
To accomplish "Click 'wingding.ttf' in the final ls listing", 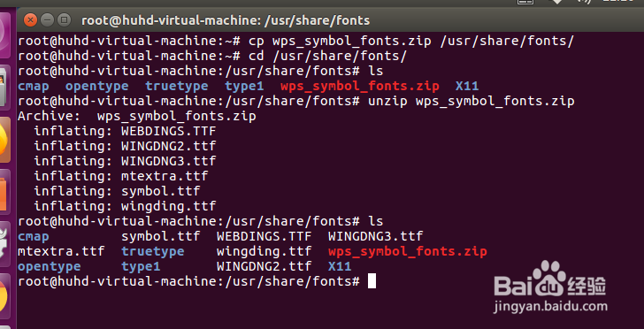I will (264, 251).
